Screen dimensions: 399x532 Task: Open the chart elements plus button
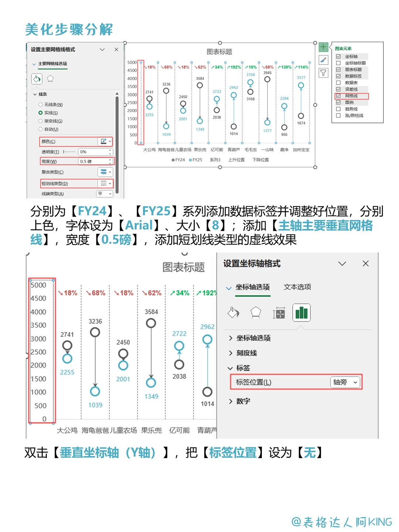click(323, 47)
